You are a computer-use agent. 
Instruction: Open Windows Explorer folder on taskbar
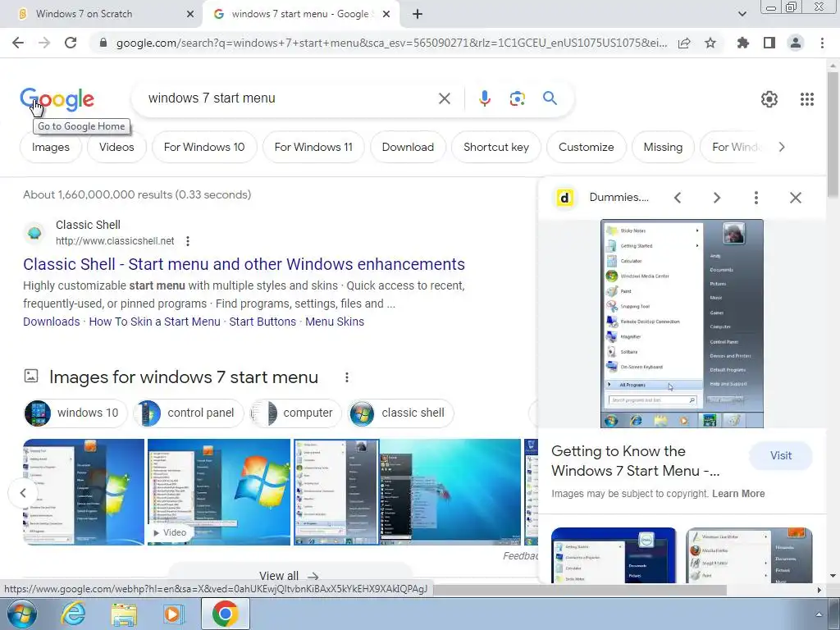coord(124,614)
